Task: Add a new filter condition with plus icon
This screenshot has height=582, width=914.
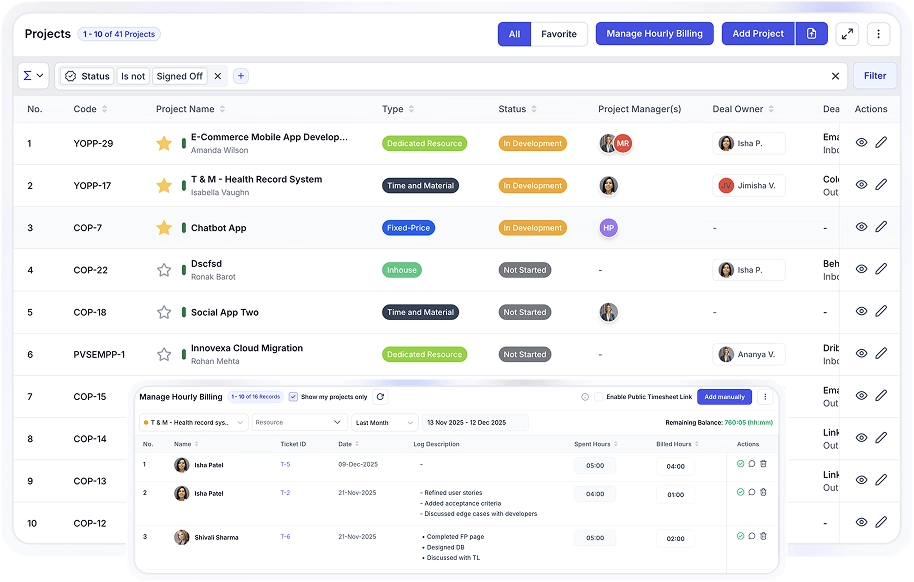Action: [x=241, y=76]
